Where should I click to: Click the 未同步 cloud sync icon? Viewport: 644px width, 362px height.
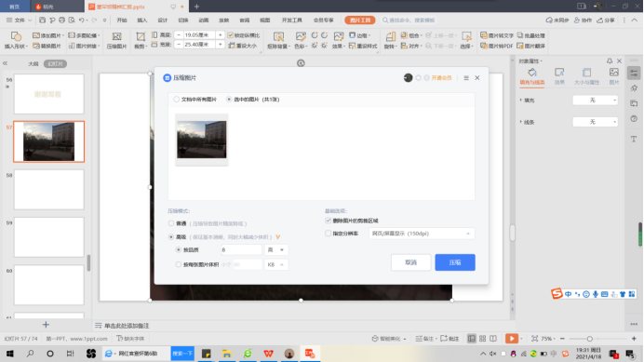tap(549, 20)
